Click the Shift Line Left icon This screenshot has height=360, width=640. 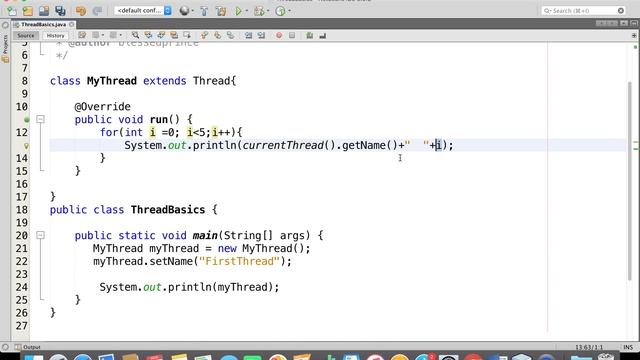coord(248,36)
